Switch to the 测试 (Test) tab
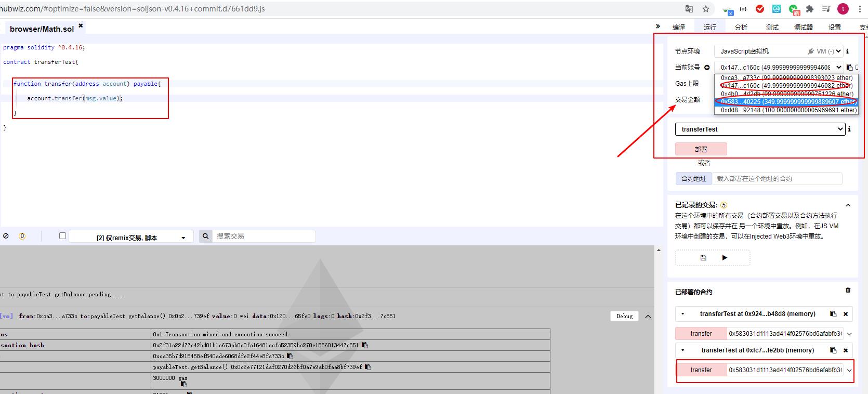This screenshot has height=394, width=868. tap(772, 27)
